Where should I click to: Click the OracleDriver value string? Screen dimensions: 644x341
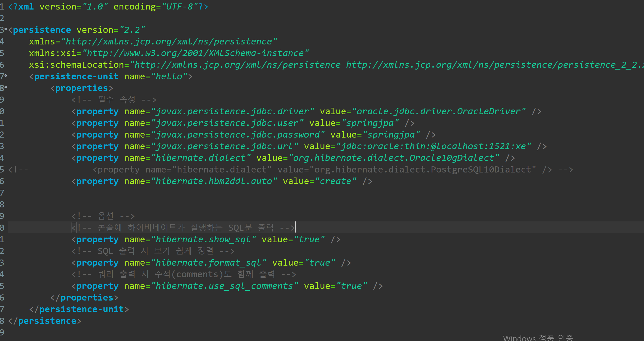[x=439, y=111]
